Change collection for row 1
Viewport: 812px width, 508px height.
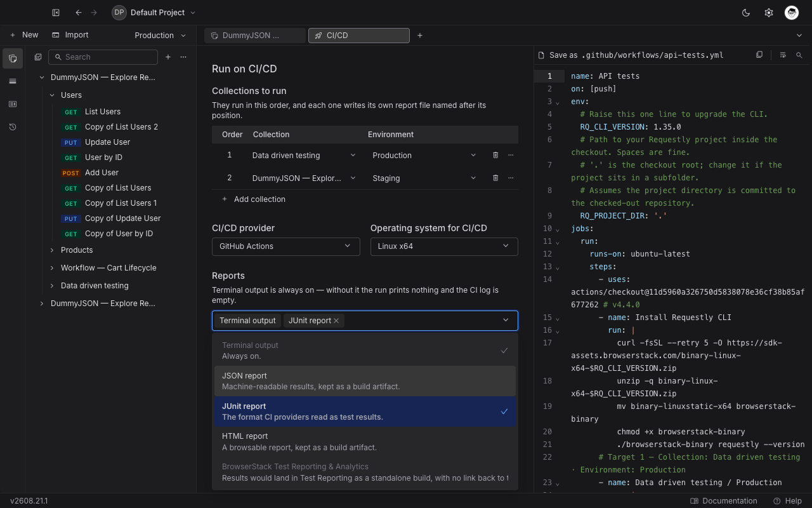pos(304,155)
